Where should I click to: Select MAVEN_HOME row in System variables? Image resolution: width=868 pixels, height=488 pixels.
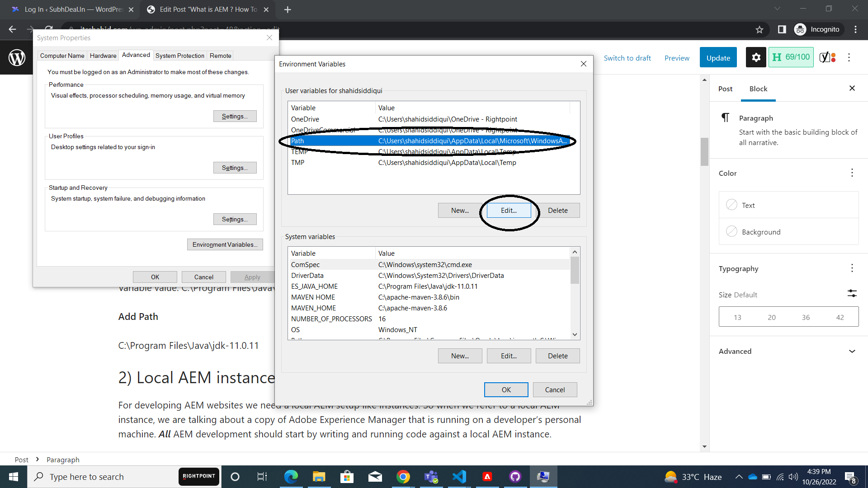pyautogui.click(x=313, y=308)
